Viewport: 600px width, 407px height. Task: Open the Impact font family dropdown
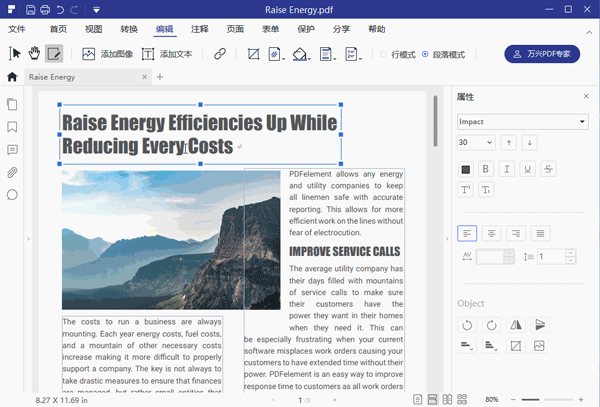[521, 122]
